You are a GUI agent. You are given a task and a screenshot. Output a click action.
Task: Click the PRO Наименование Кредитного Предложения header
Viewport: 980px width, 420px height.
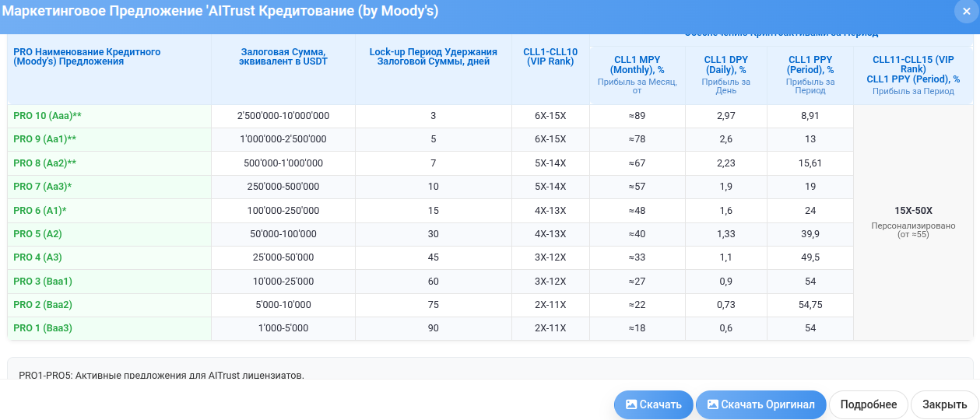[86, 57]
